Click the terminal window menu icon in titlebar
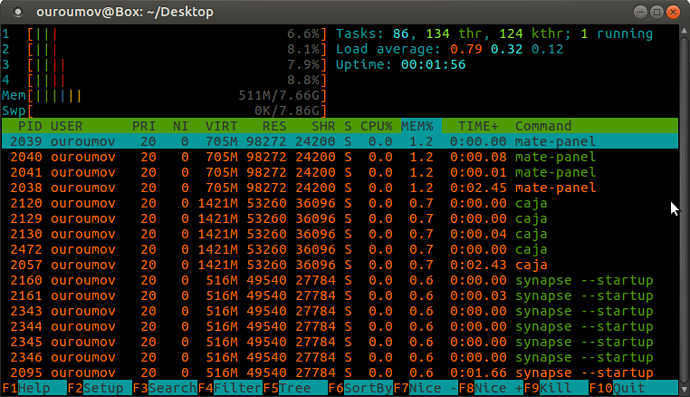Viewport: 690px width, 397px height. point(18,12)
